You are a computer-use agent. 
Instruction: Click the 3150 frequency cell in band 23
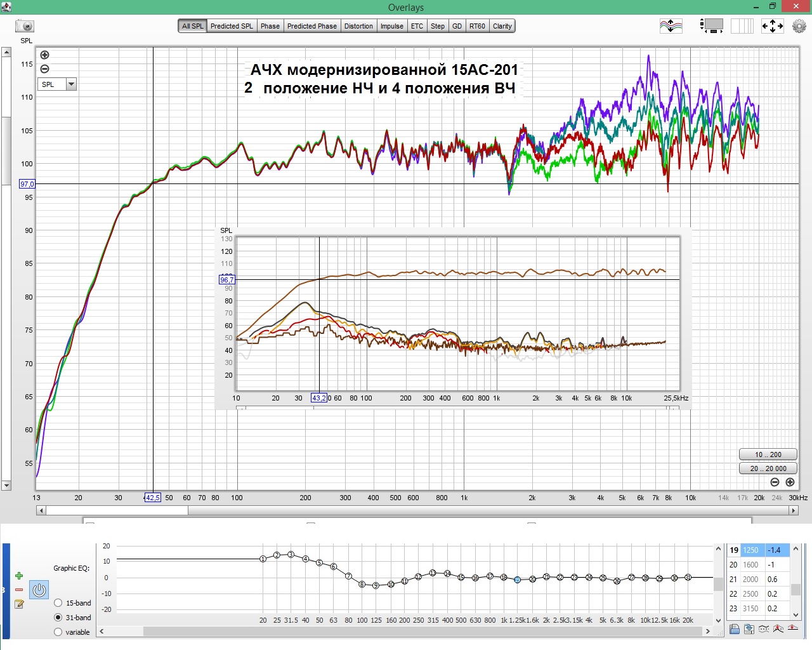pos(753,609)
